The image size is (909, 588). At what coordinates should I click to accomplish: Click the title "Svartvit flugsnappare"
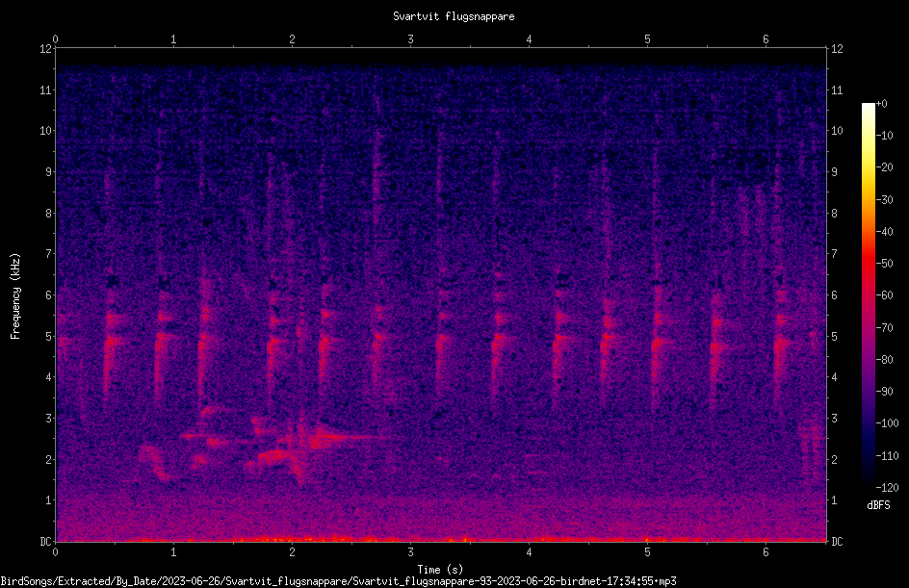[x=454, y=16]
